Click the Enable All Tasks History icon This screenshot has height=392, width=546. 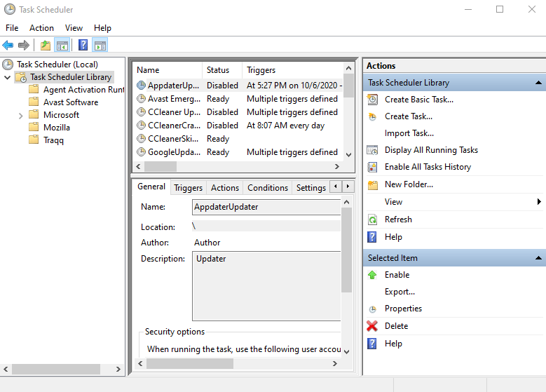372,168
